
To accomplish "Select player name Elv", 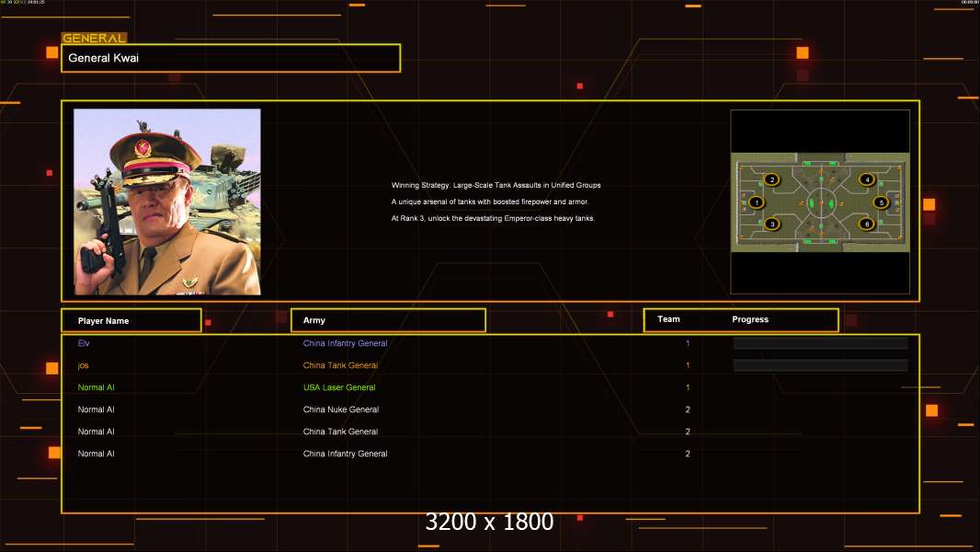I will [84, 343].
